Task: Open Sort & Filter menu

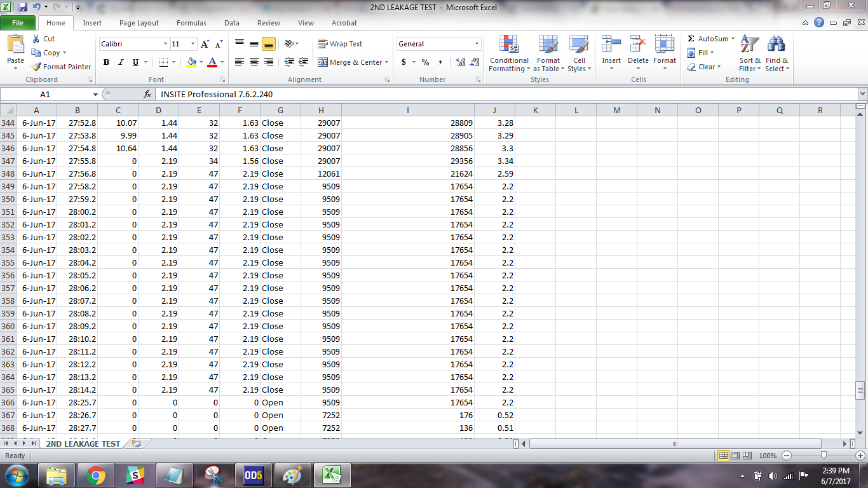Action: pyautogui.click(x=750, y=54)
